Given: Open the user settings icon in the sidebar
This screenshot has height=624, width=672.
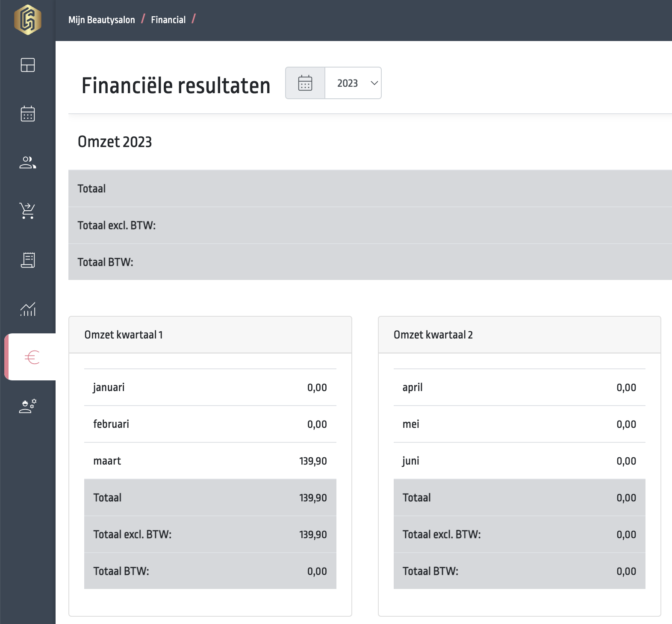Looking at the screenshot, I should coord(28,406).
